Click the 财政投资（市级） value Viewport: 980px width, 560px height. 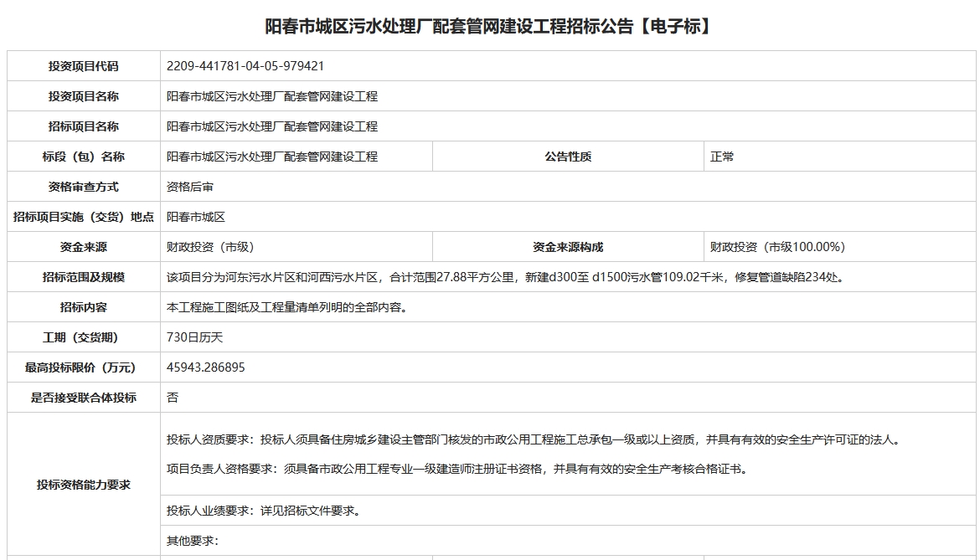210,247
